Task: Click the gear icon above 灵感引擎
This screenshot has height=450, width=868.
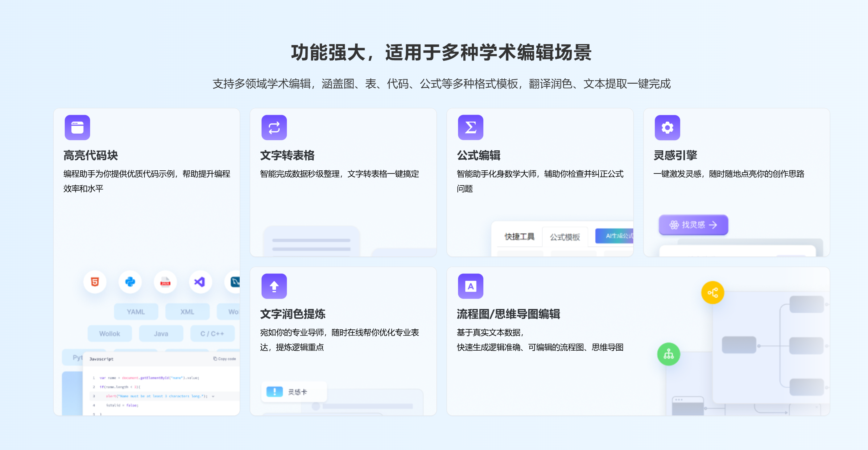Action: (x=667, y=127)
